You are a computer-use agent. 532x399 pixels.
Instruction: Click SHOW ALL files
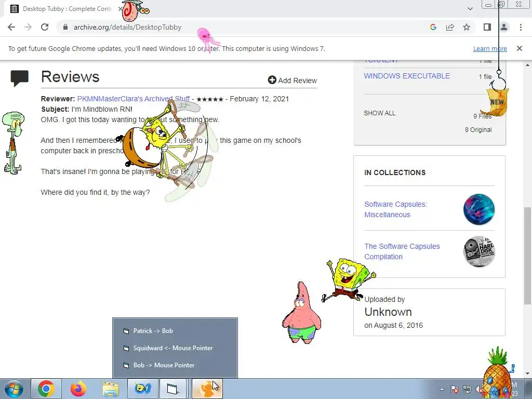click(x=380, y=113)
